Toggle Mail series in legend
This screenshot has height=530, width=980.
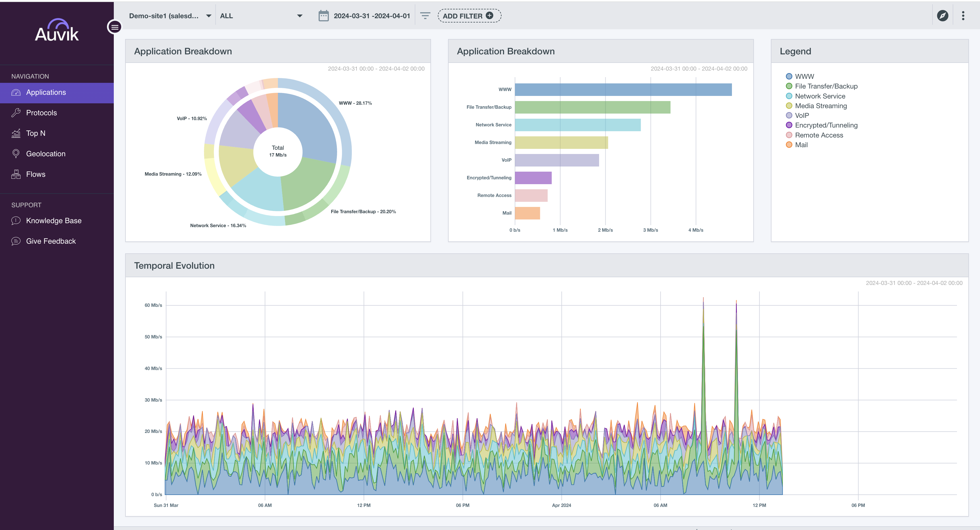click(796, 145)
